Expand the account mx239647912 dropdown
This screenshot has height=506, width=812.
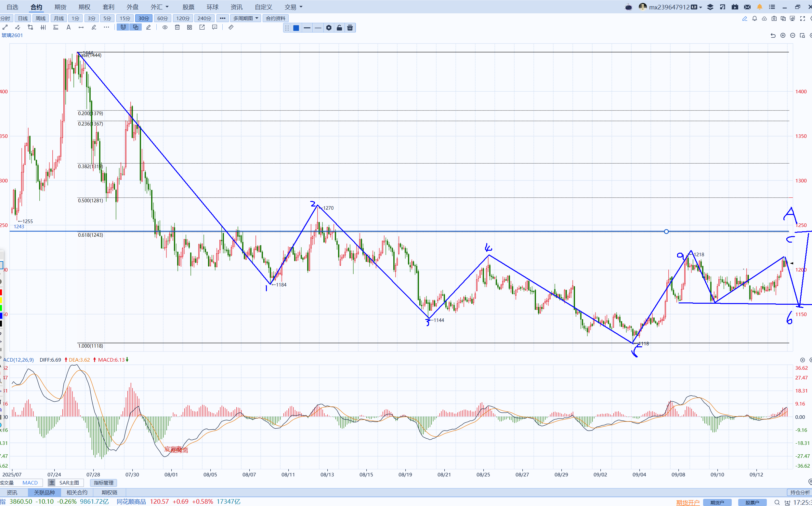click(700, 7)
